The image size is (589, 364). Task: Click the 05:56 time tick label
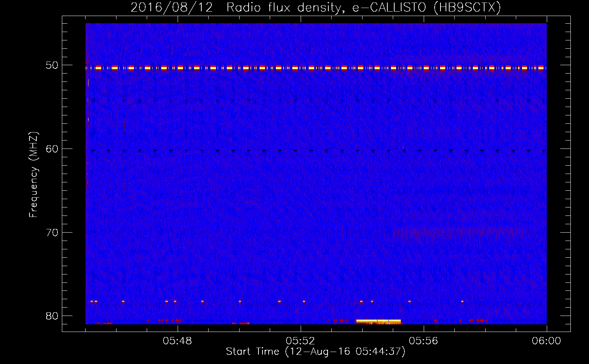pyautogui.click(x=423, y=341)
